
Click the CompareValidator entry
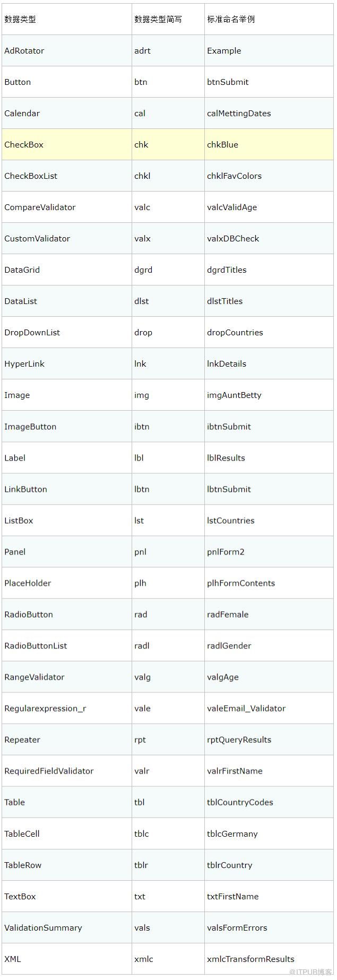(x=40, y=207)
